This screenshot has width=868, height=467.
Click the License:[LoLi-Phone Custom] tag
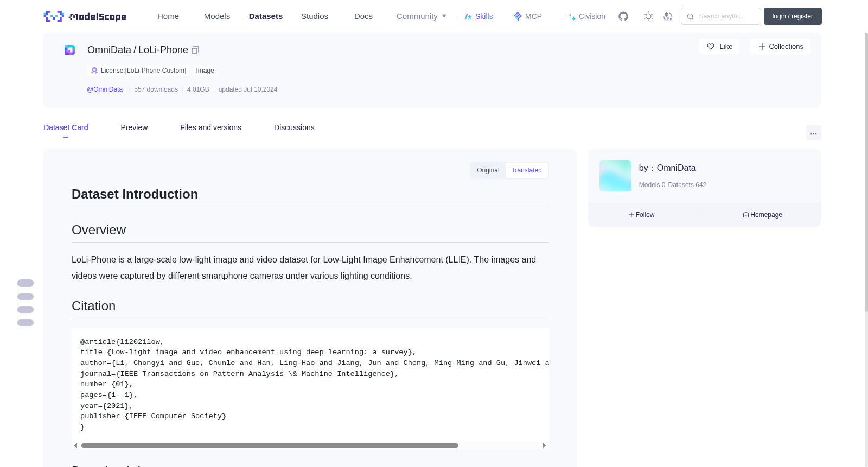tap(138, 71)
